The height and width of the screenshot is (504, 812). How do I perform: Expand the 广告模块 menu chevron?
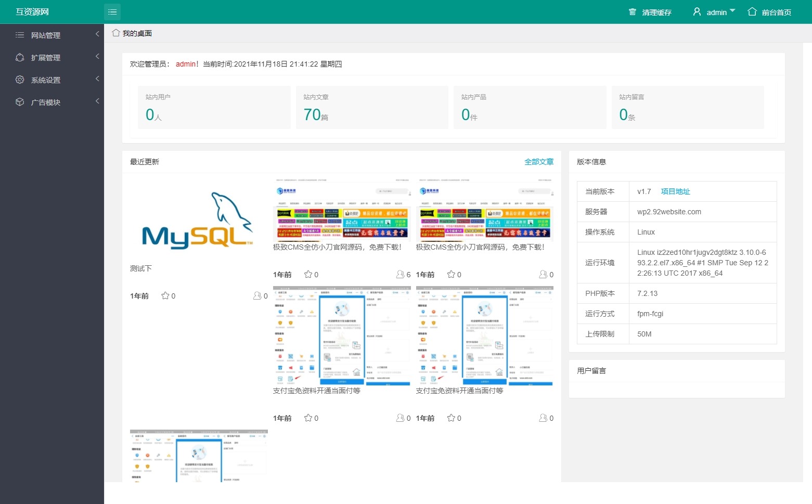[x=97, y=101]
